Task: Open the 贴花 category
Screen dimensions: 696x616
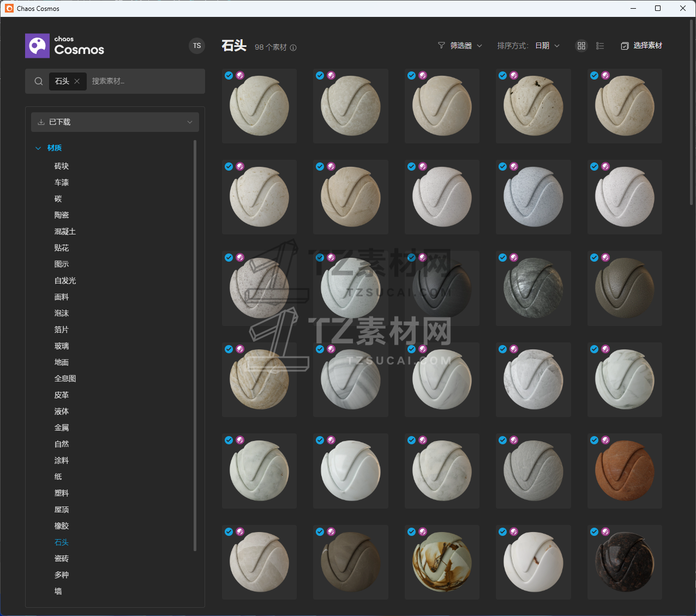Action: 62,248
